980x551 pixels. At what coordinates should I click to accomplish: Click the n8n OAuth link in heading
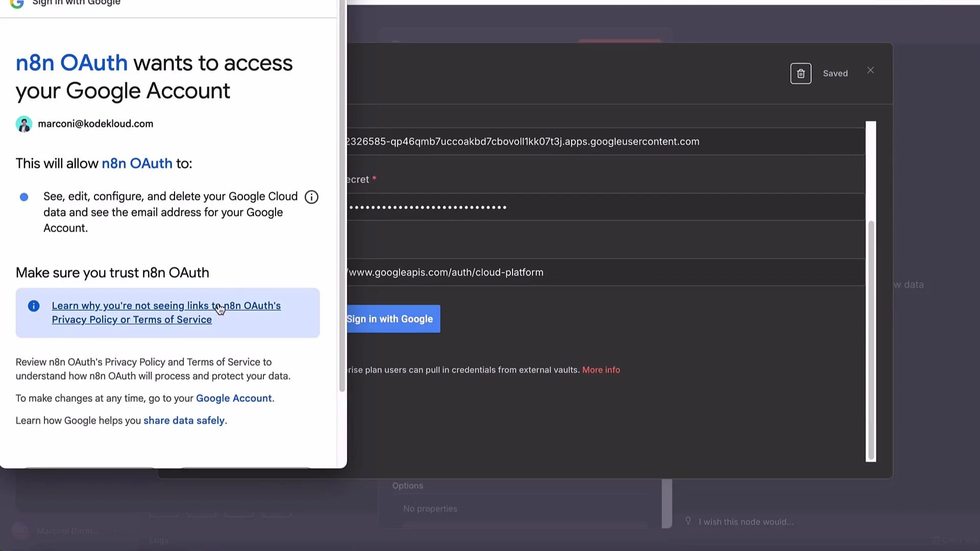(x=71, y=63)
